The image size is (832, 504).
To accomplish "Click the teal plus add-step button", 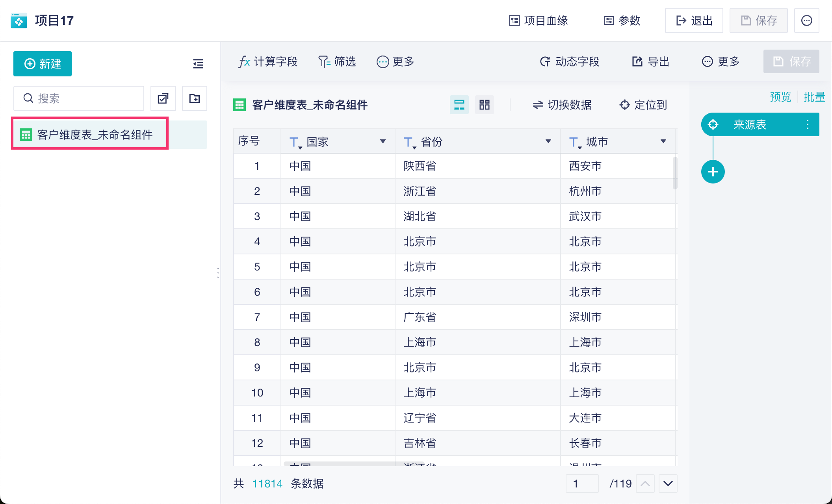I will [713, 172].
